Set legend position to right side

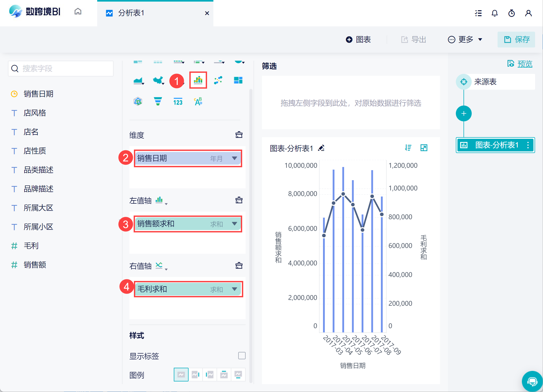coord(195,375)
